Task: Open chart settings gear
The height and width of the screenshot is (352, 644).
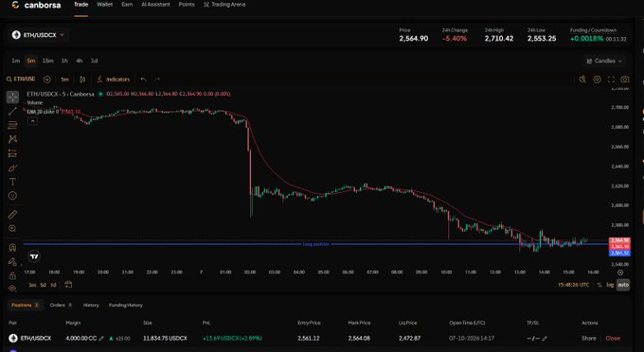Action: click(x=598, y=79)
